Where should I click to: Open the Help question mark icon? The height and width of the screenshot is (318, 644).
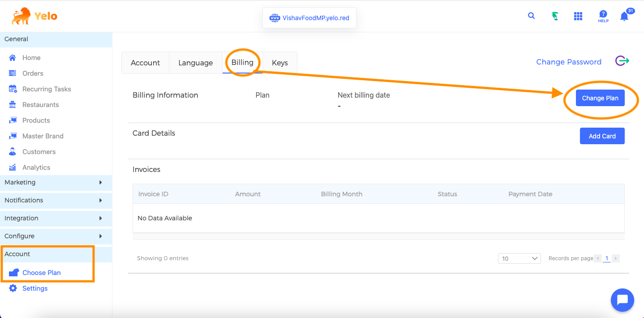(x=603, y=16)
